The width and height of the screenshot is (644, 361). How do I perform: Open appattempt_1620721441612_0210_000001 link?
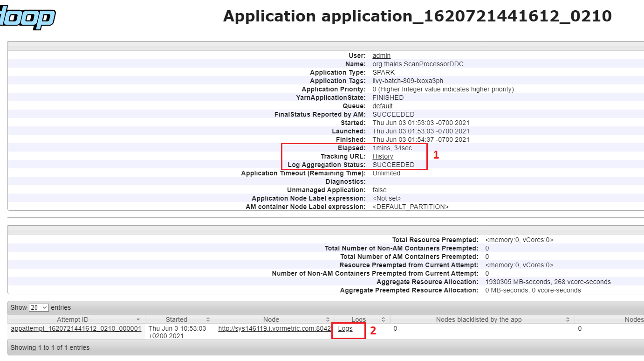pyautogui.click(x=76, y=328)
